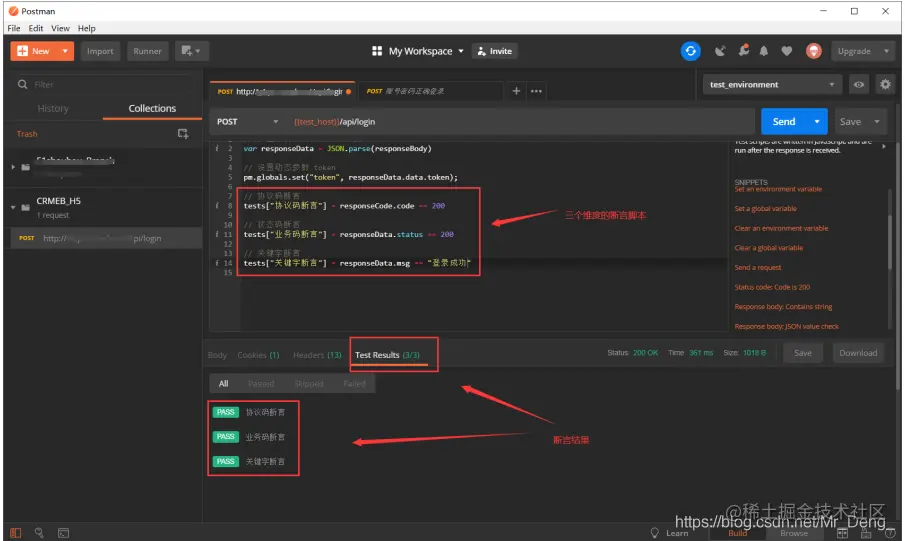Collapse the CRMEB_H5 collection
The width and height of the screenshot is (905, 541).
(x=13, y=207)
